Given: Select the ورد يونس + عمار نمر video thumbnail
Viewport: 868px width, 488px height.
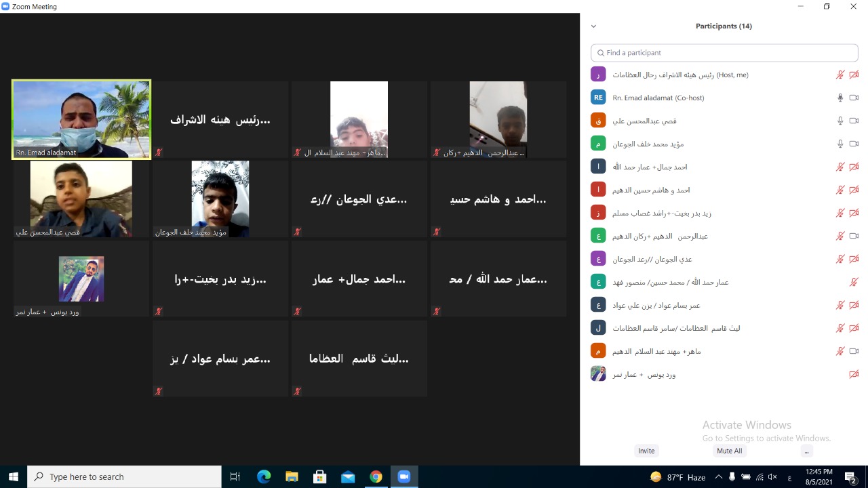Looking at the screenshot, I should (81, 279).
